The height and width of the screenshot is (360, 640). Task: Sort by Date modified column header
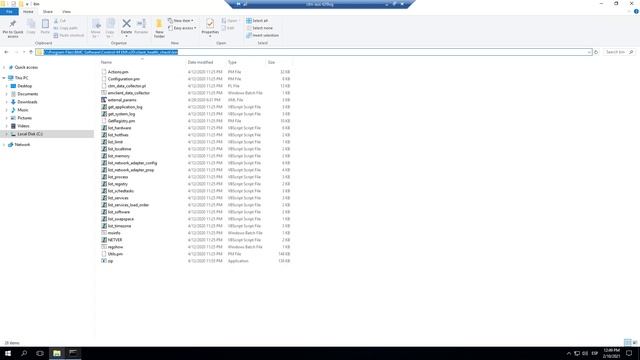(200, 62)
